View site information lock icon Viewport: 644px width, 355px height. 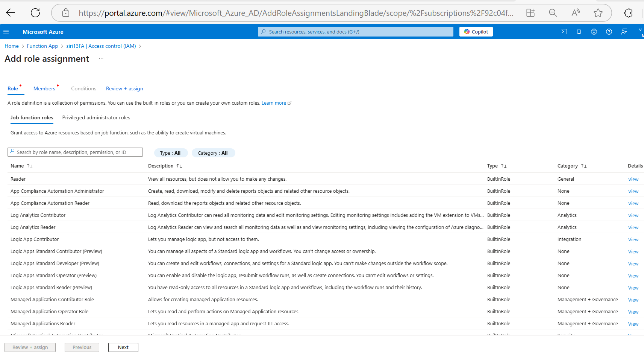66,13
